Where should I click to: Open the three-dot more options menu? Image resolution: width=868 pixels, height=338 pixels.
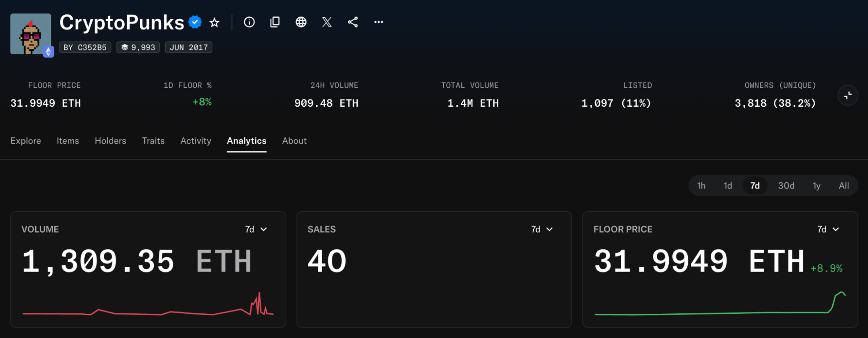tap(379, 22)
